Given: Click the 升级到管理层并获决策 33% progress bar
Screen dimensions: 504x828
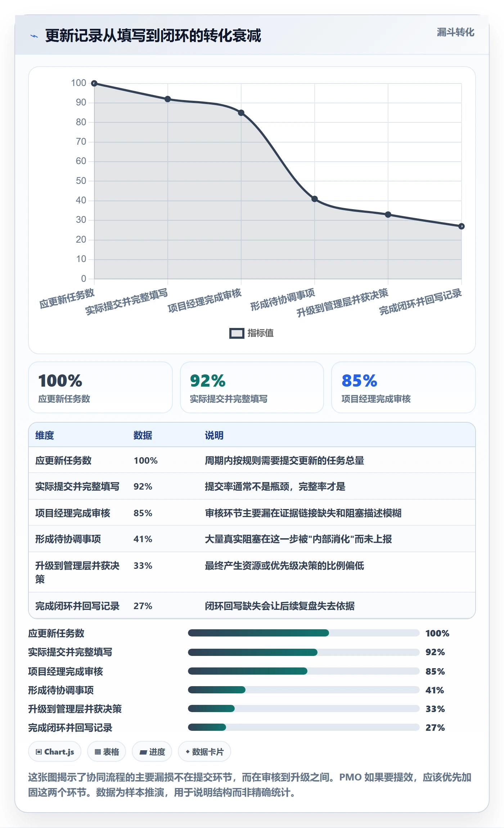Looking at the screenshot, I should point(303,708).
